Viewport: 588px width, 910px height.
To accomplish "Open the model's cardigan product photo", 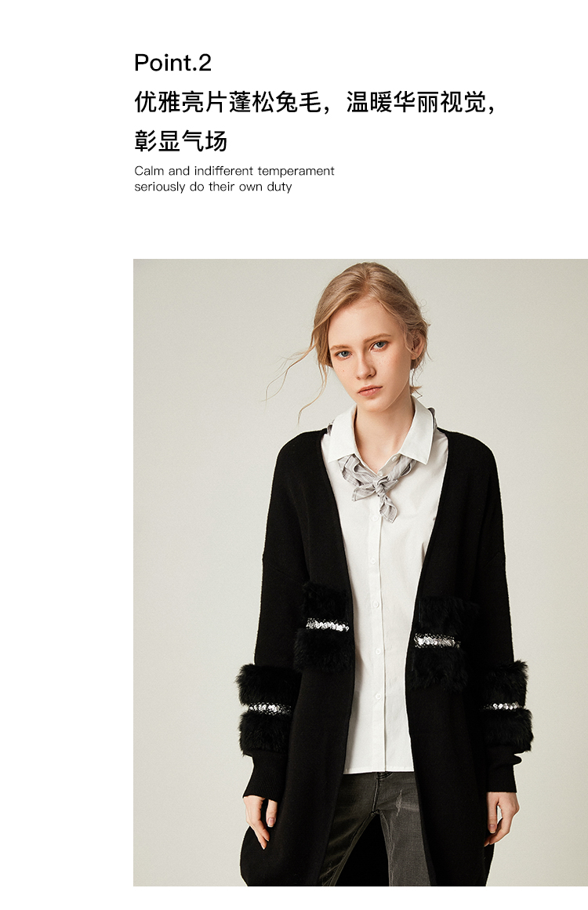I will [361, 572].
